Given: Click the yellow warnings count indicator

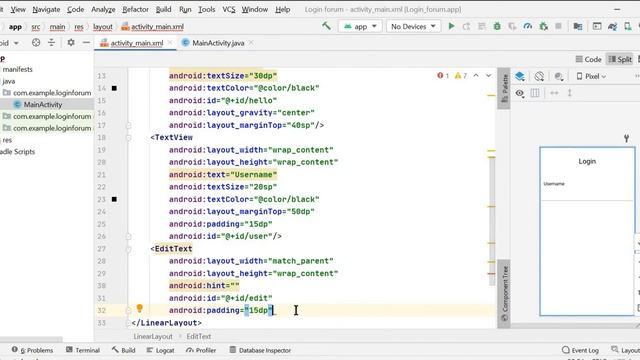Looking at the screenshot, I should click(461, 76).
